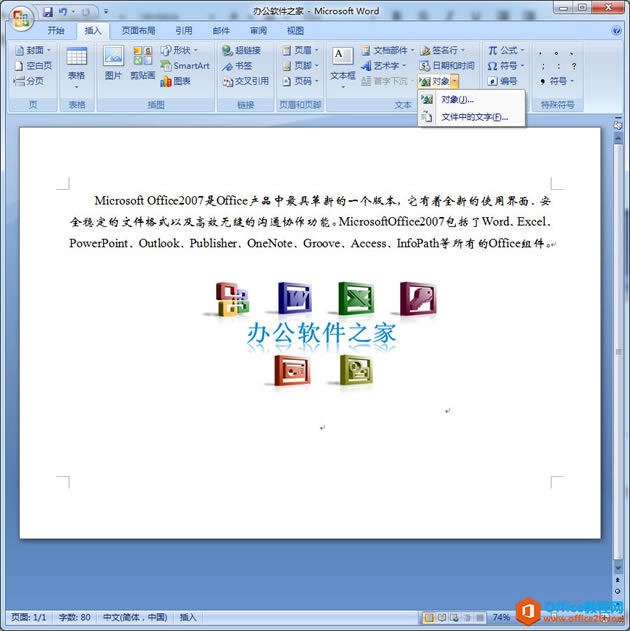Open the clip art pane (剪贴画)
The height and width of the screenshot is (631, 630).
(x=142, y=63)
